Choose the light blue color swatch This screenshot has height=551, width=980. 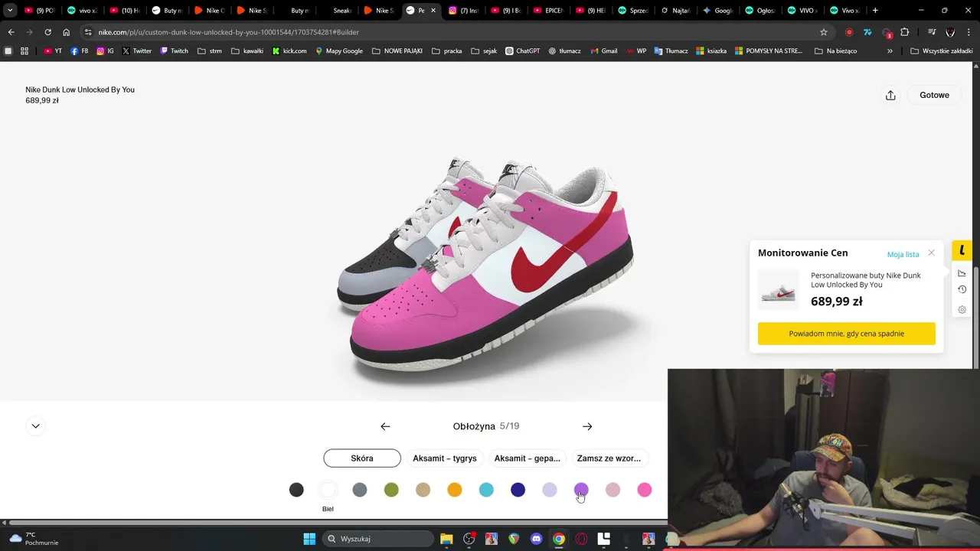click(x=486, y=490)
